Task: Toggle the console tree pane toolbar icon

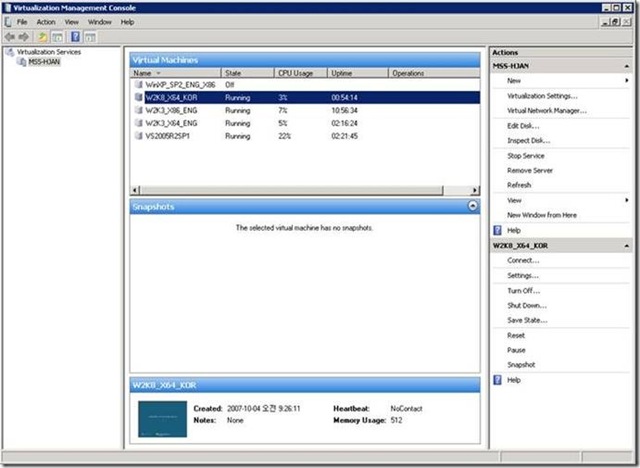Action: click(x=57, y=37)
